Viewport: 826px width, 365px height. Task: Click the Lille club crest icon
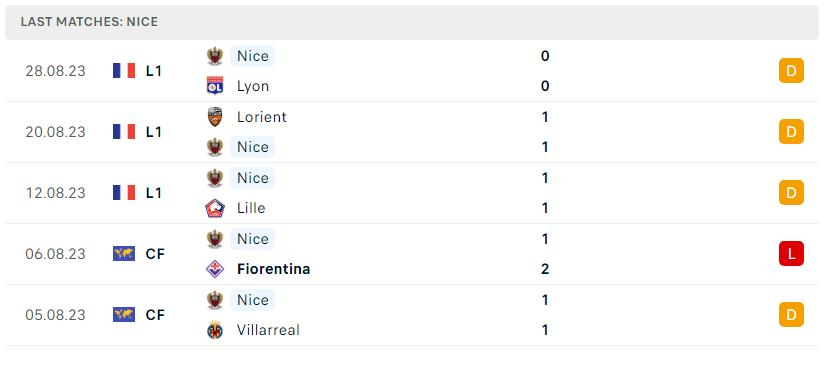click(214, 208)
